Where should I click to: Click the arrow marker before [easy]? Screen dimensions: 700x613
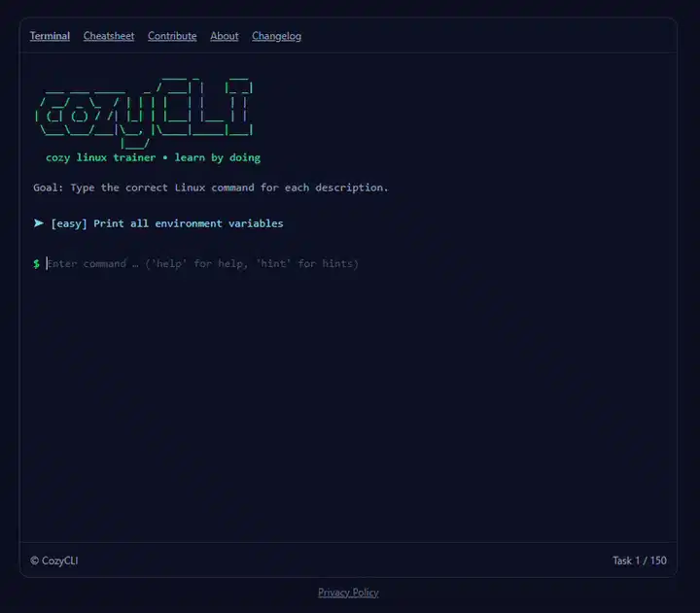(x=38, y=223)
